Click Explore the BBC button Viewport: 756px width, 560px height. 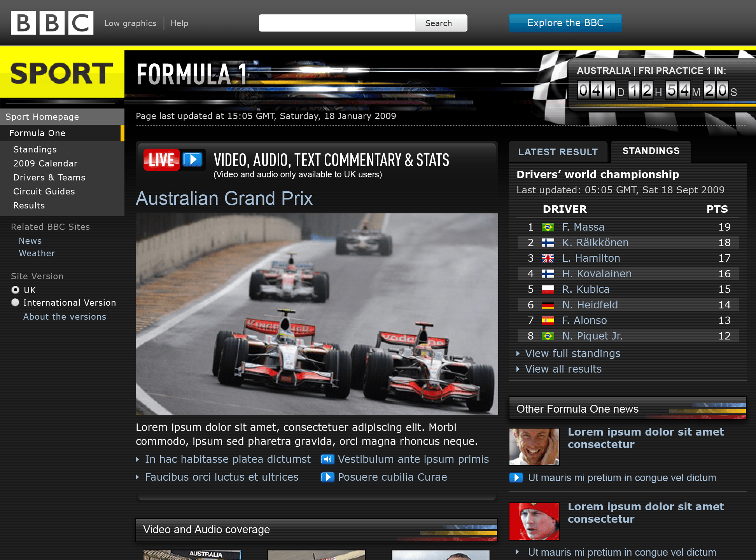[x=565, y=23]
